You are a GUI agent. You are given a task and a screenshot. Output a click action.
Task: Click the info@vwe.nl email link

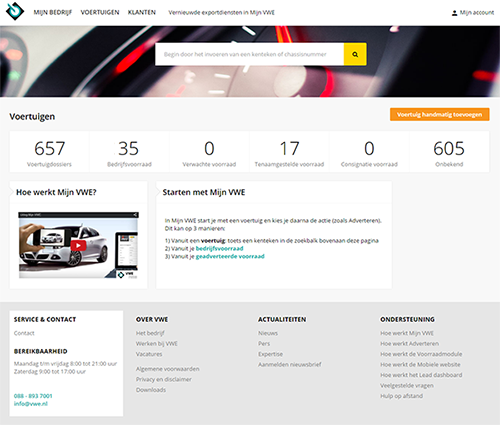[x=31, y=404]
